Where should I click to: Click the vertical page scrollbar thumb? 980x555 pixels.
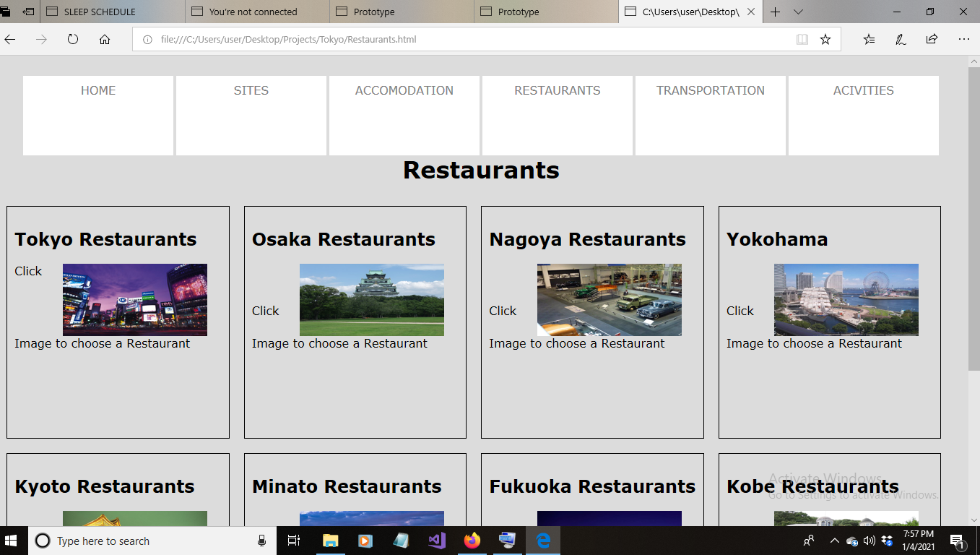click(974, 219)
